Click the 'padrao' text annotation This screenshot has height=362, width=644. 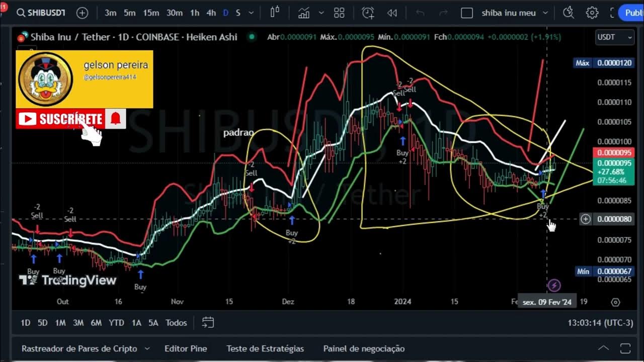pos(238,133)
